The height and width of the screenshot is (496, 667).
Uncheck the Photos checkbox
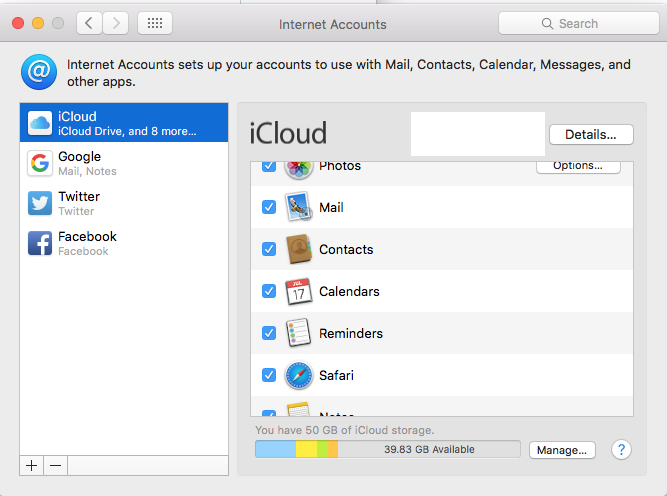tap(269, 166)
